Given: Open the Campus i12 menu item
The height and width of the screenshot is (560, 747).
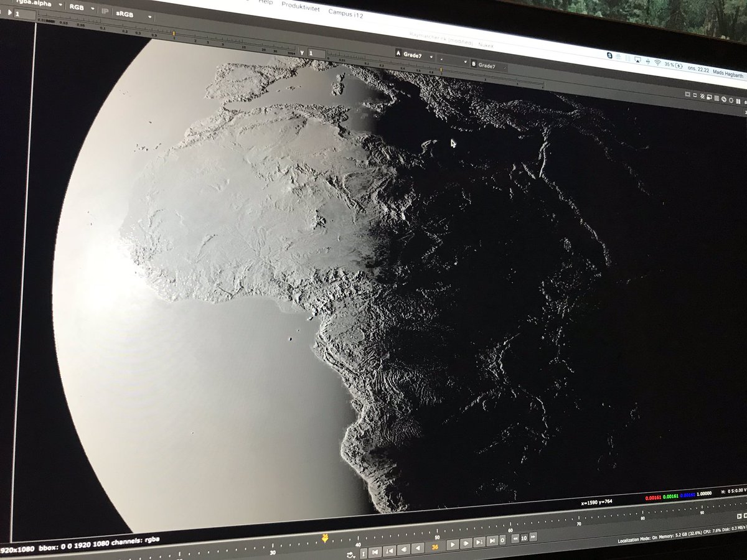Looking at the screenshot, I should click(345, 12).
